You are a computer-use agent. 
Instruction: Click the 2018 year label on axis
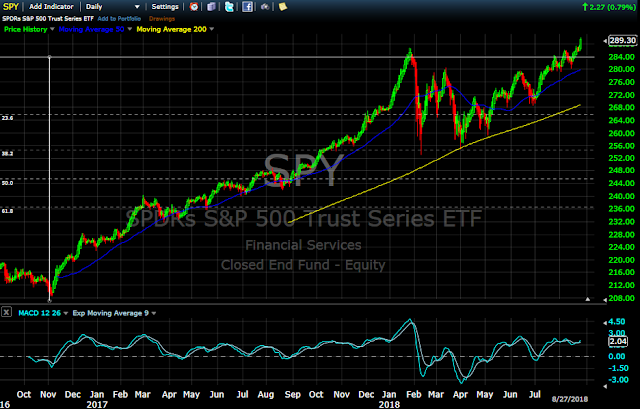click(x=389, y=405)
